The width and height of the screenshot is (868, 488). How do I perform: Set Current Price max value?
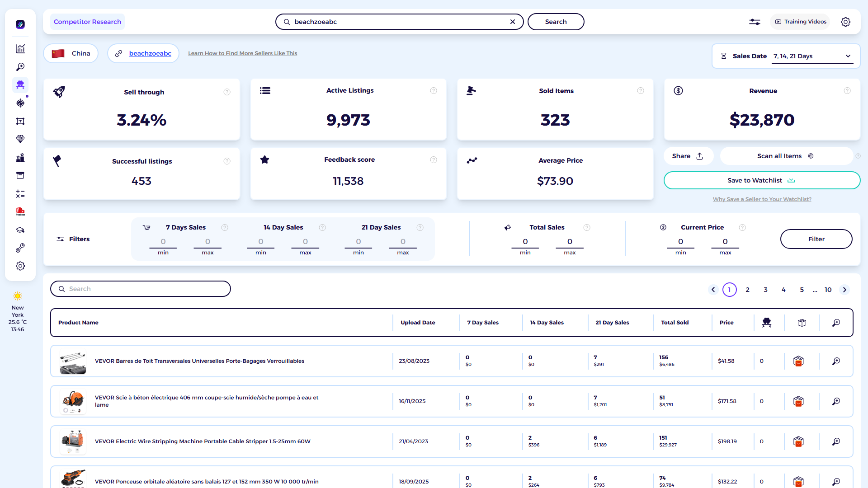pos(725,242)
